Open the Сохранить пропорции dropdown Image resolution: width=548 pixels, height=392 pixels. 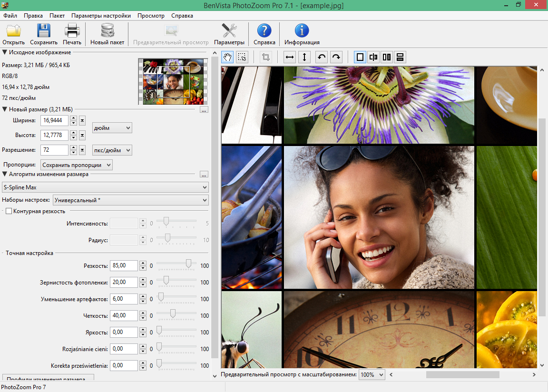pyautogui.click(x=77, y=165)
